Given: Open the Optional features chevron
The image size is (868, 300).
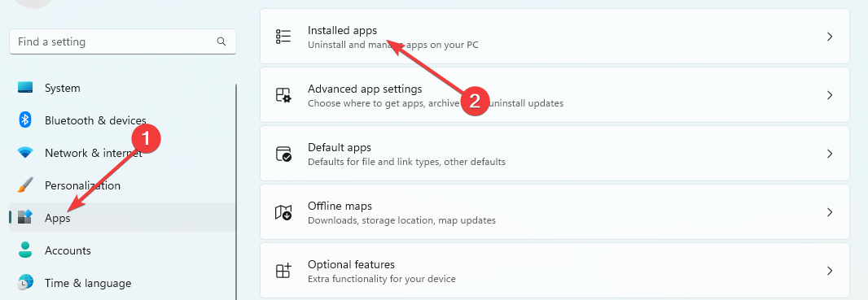Looking at the screenshot, I should (x=830, y=271).
